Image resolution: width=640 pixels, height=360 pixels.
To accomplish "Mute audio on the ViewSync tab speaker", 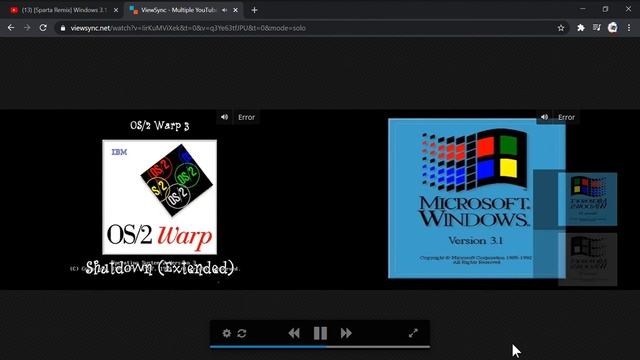I will tap(224, 10).
